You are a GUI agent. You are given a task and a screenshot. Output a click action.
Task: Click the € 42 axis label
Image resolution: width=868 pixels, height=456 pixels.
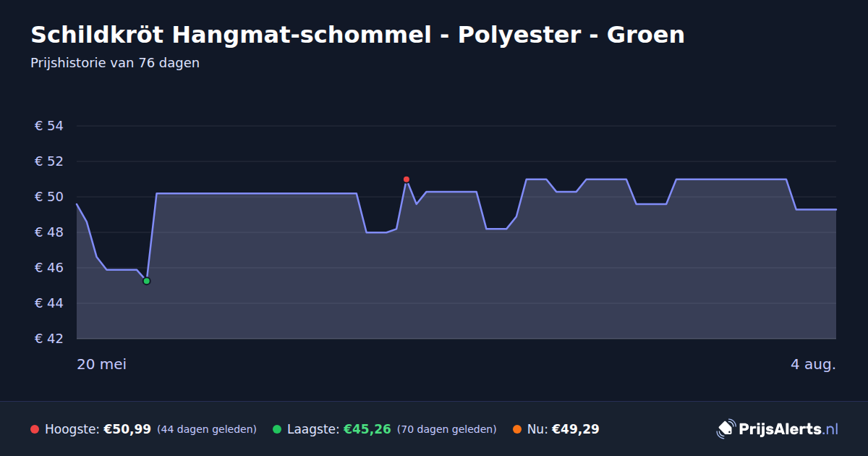[49, 339]
